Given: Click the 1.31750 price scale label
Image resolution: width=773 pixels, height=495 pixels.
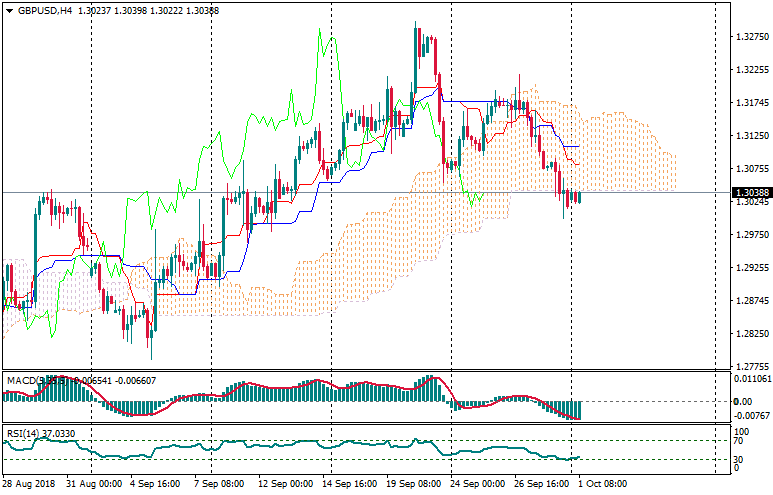Looking at the screenshot, I should [750, 103].
